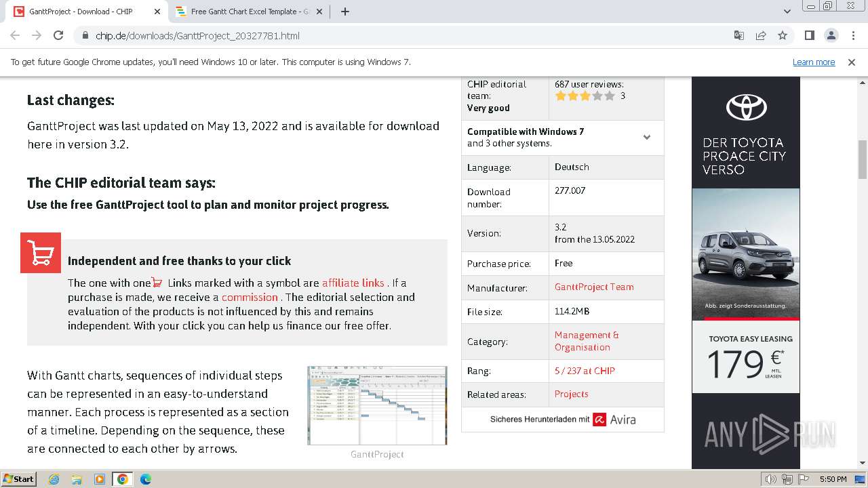Open GanttProject Team manufacturer link
868x488 pixels.
point(594,287)
